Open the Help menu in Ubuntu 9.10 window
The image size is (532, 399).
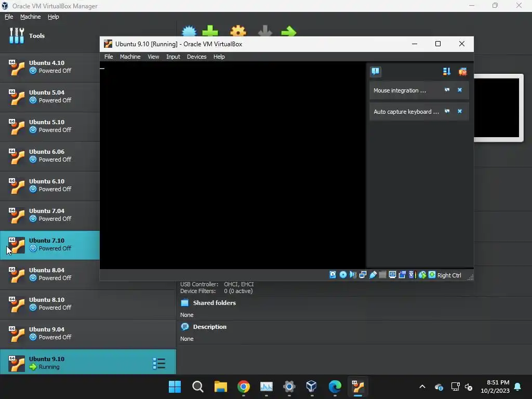click(x=219, y=57)
